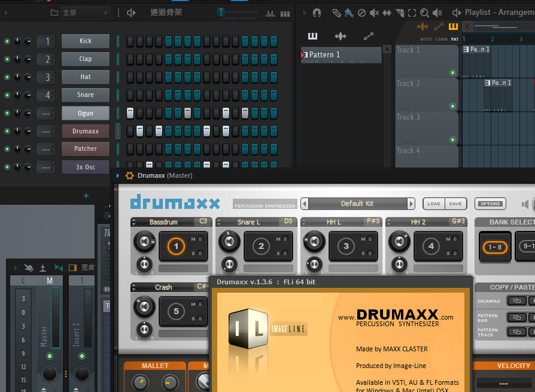Click the mixer layout icon beside 宽度
This screenshot has width=535, height=392.
coord(72,268)
